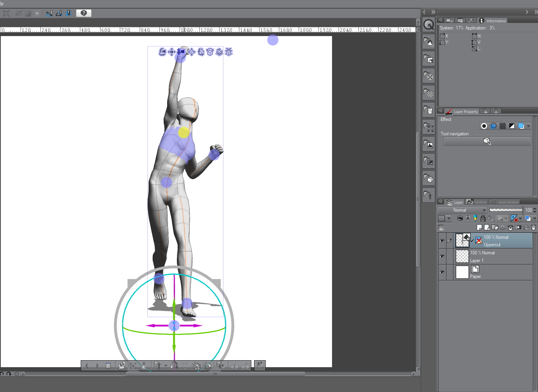The image size is (538, 392).
Task: Click the camera rotate icon above the model
Action: point(162,52)
